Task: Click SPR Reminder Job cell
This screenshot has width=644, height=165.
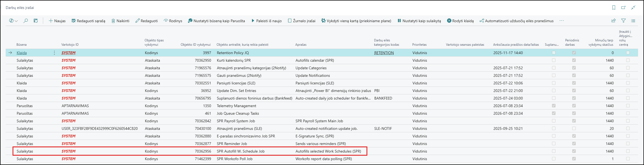Action: tap(232, 144)
